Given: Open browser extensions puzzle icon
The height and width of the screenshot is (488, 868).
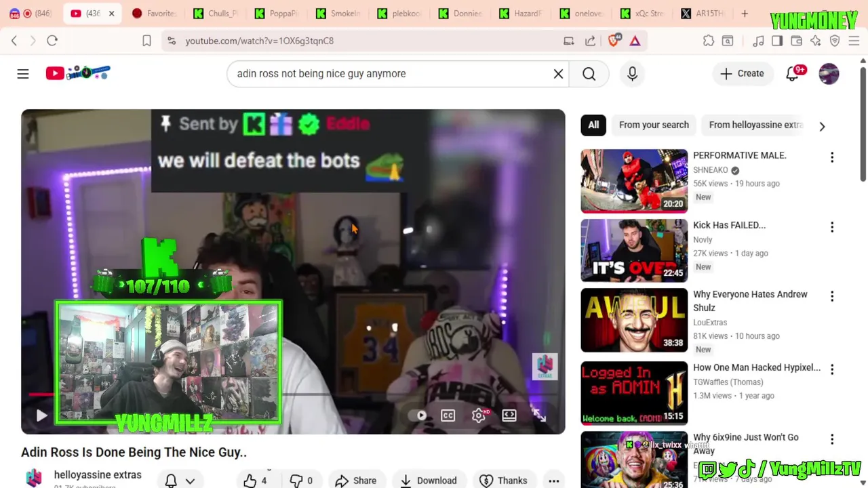Looking at the screenshot, I should coord(709,41).
